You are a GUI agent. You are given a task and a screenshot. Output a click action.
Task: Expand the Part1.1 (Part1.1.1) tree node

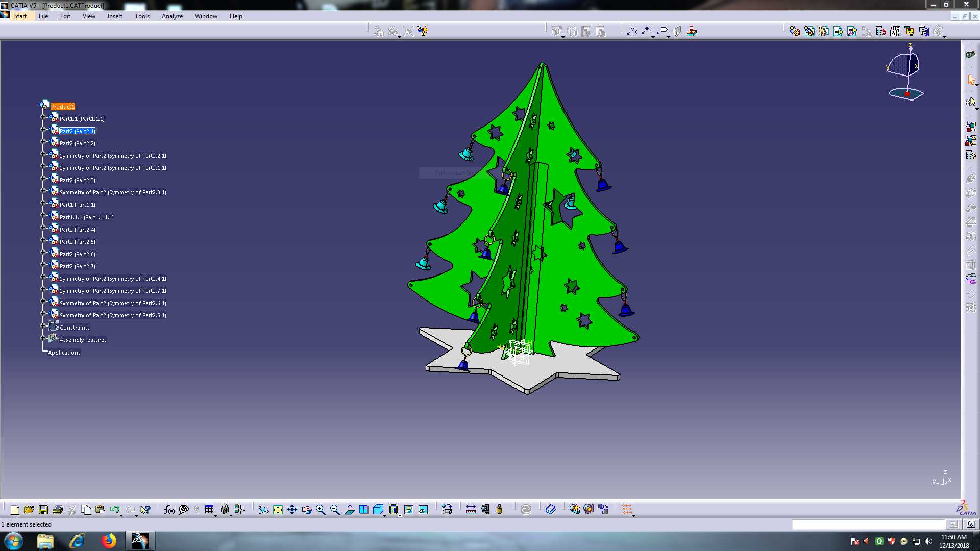pos(43,117)
